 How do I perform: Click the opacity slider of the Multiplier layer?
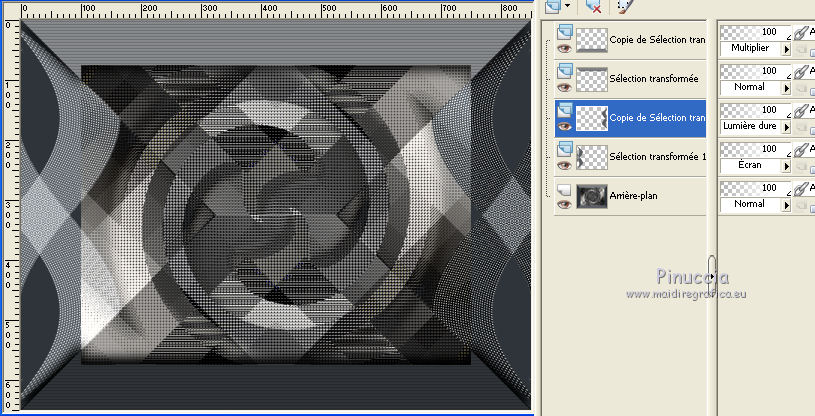pos(755,32)
